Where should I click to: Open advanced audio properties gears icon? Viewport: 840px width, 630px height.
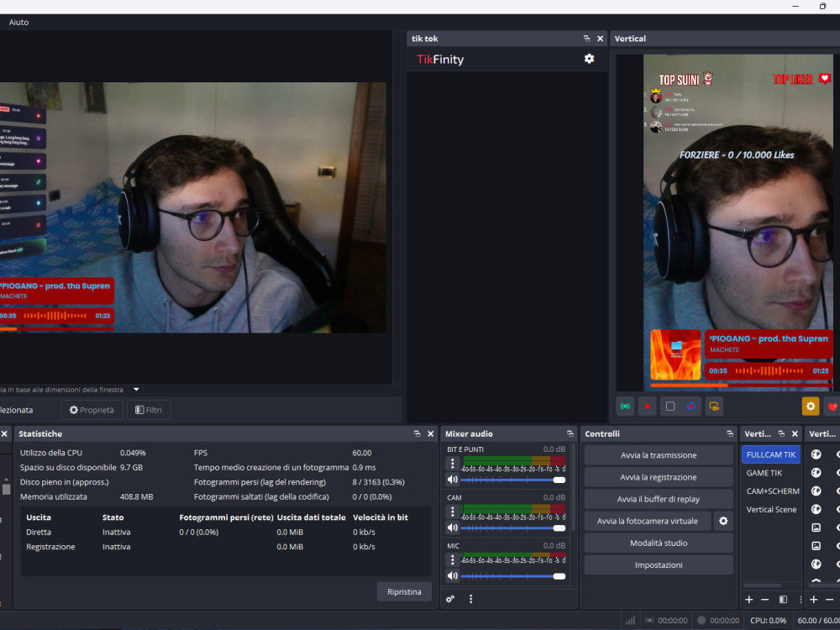click(450, 599)
